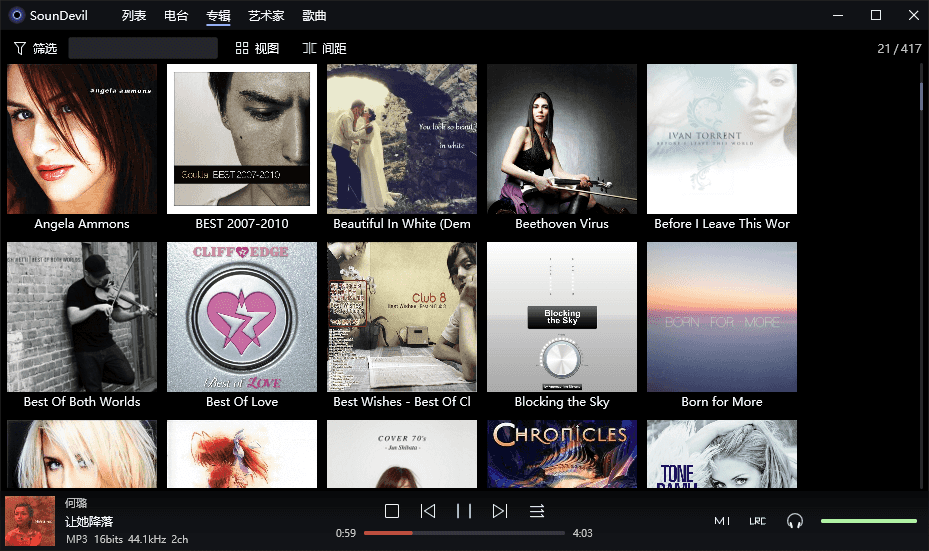Open the Beethoven Virus album cover

click(x=562, y=139)
